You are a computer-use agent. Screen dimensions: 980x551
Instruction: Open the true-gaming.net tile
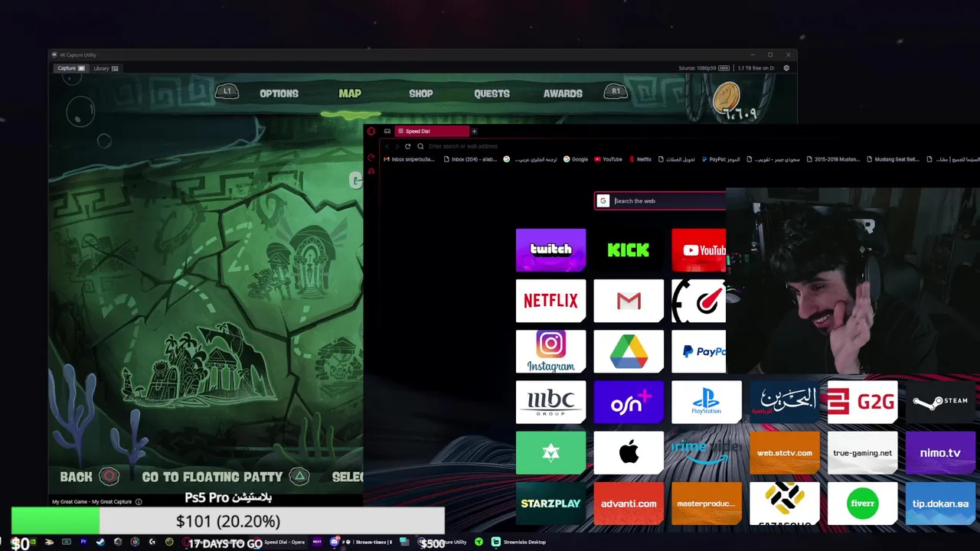tap(862, 453)
